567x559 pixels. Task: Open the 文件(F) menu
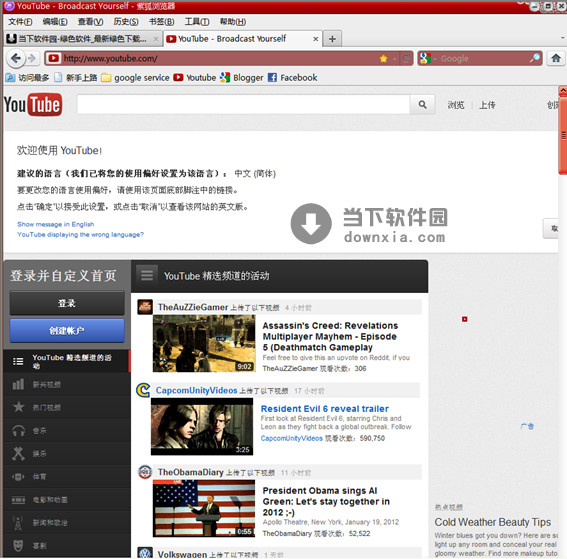[x=20, y=22]
